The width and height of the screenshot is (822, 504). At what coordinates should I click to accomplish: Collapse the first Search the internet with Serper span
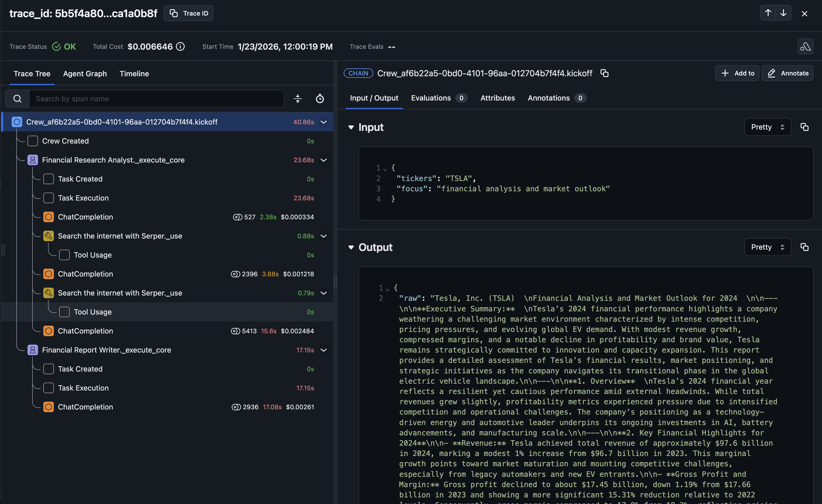click(x=324, y=236)
